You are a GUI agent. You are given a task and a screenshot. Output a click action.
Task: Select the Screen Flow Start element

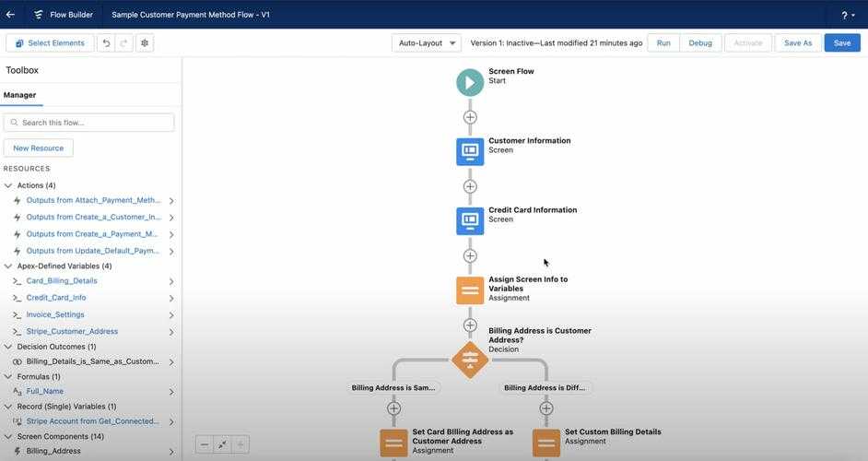[x=470, y=83]
